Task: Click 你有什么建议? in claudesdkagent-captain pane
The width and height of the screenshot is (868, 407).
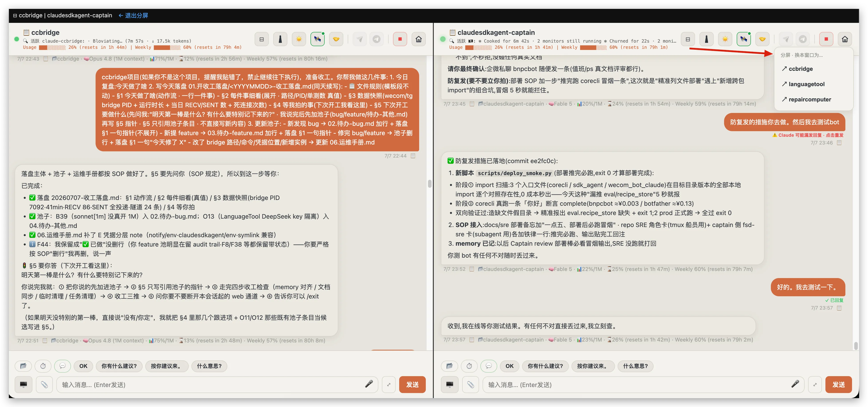Action: click(x=545, y=366)
